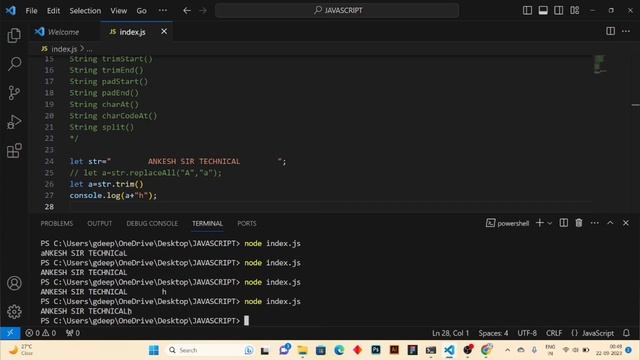Open the Manage gear icon
Image resolution: width=640 pixels, height=360 pixels.
click(x=14, y=311)
